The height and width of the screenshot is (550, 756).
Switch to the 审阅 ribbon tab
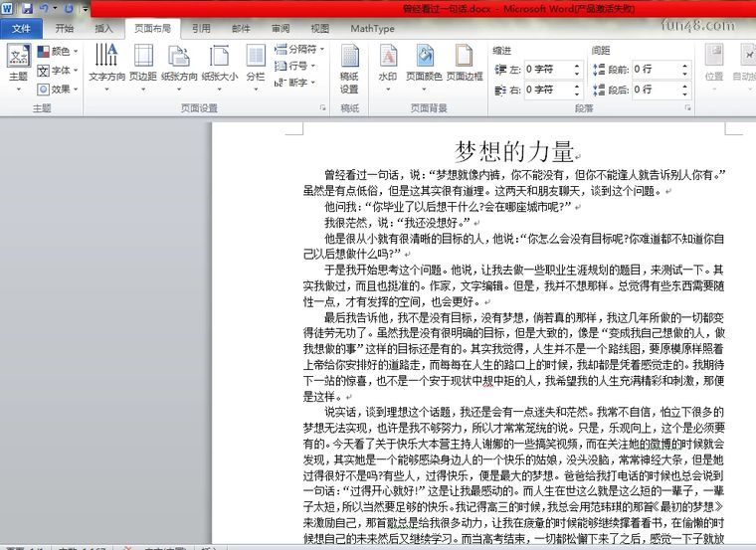(x=281, y=29)
